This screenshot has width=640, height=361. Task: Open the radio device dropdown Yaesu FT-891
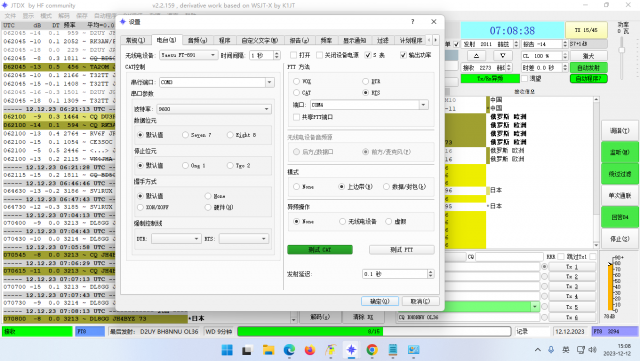(x=188, y=55)
